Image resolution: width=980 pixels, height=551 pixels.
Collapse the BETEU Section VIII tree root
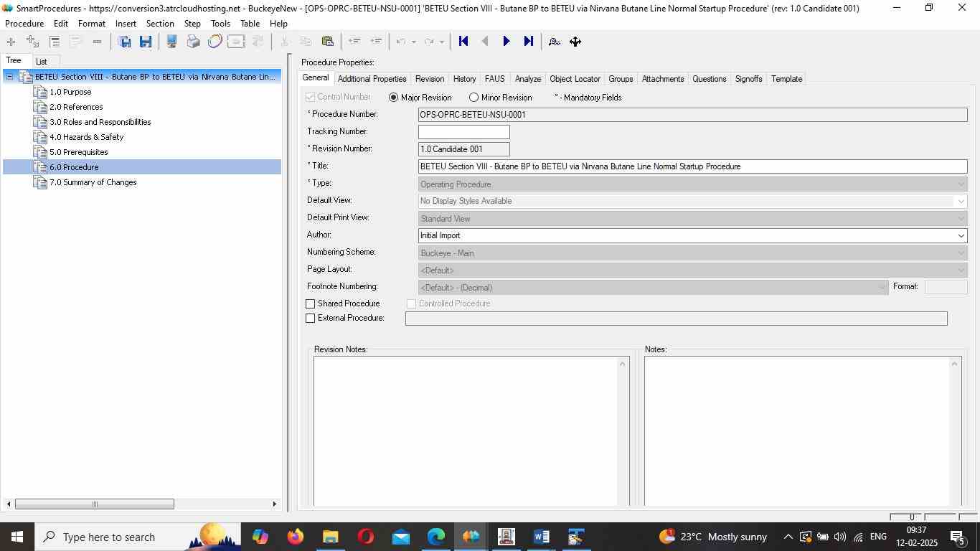10,77
